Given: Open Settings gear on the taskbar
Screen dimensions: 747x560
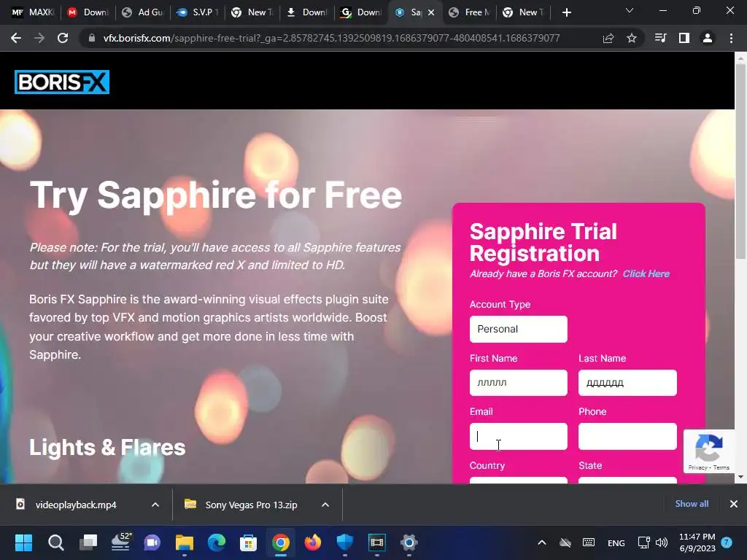Looking at the screenshot, I should coord(409,542).
